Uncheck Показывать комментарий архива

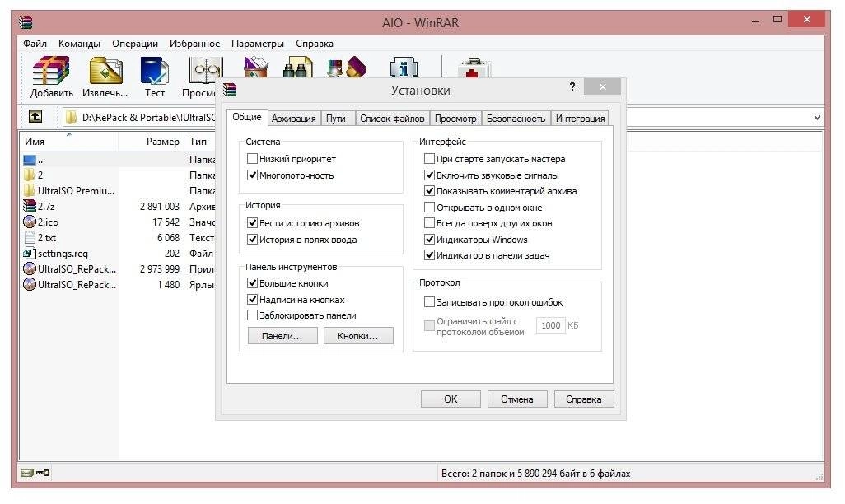tap(430, 190)
